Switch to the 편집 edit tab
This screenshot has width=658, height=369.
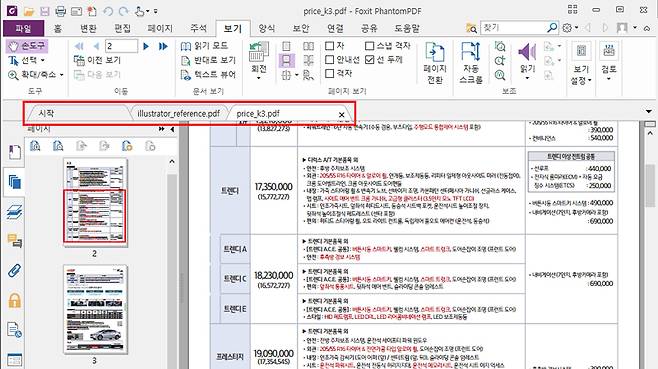123,28
